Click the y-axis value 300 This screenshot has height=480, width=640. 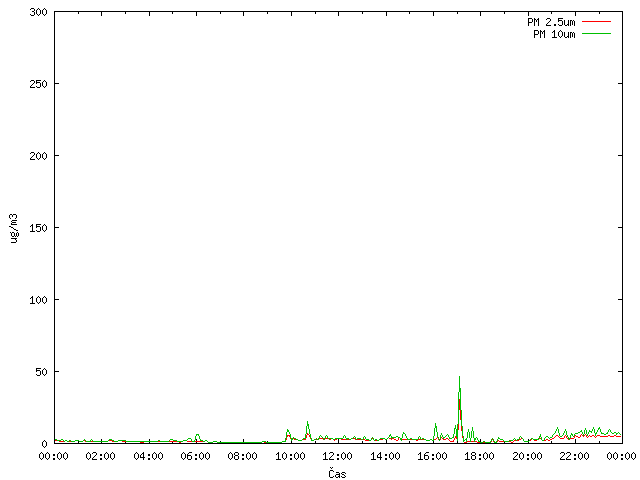coord(38,12)
